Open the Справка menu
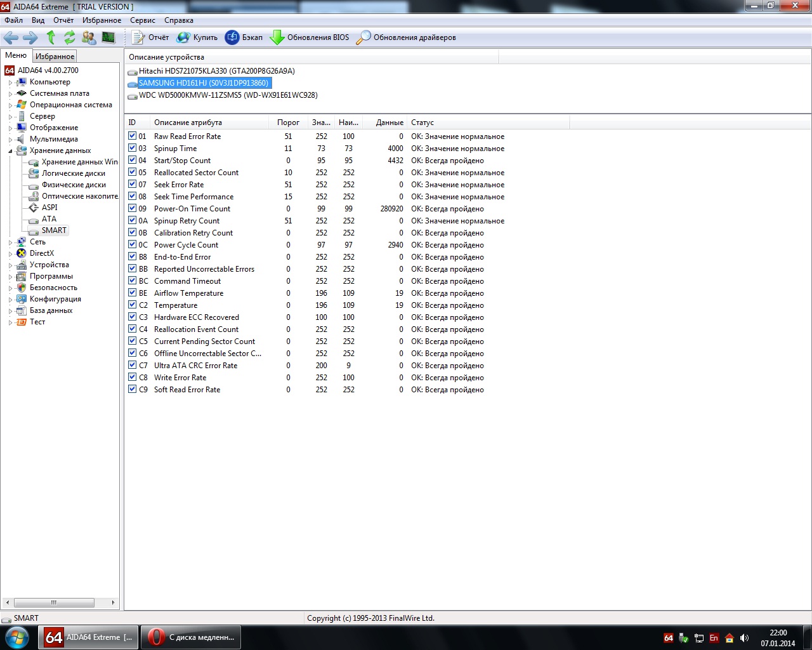Image resolution: width=812 pixels, height=650 pixels. (179, 20)
